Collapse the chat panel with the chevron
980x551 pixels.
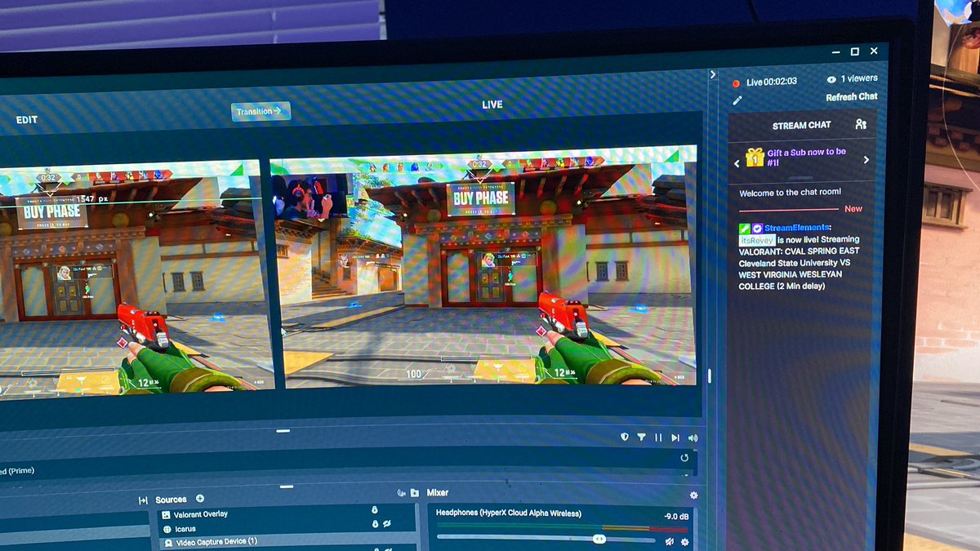click(713, 74)
